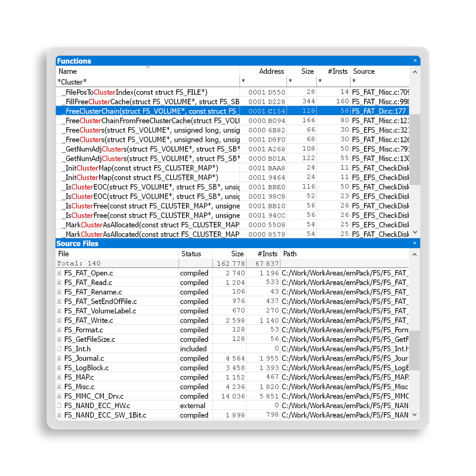The image size is (476, 476).
Task: Close the Functions panel
Action: tap(415, 61)
